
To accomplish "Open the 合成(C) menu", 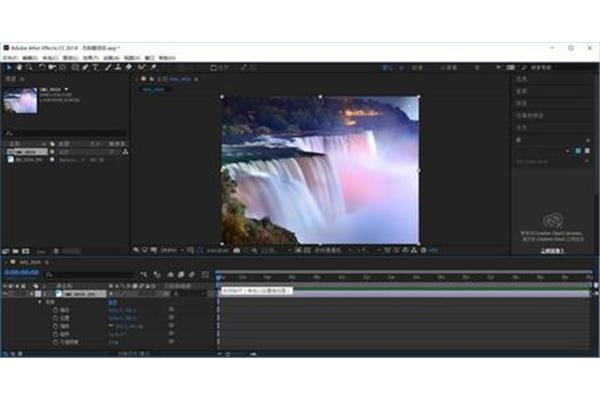I will tap(51, 58).
